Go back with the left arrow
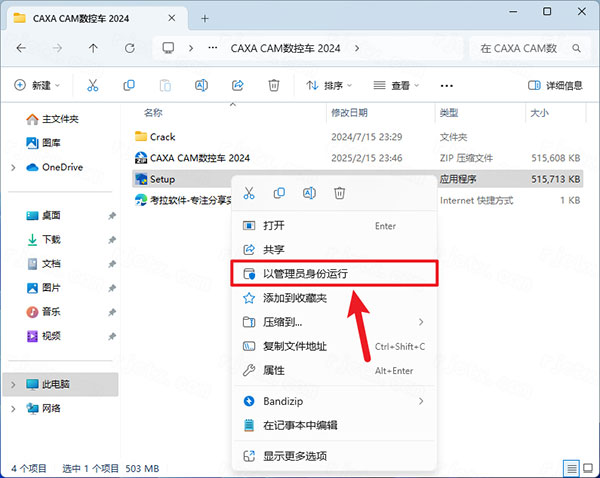Viewport: 600px width, 478px height. (x=21, y=48)
